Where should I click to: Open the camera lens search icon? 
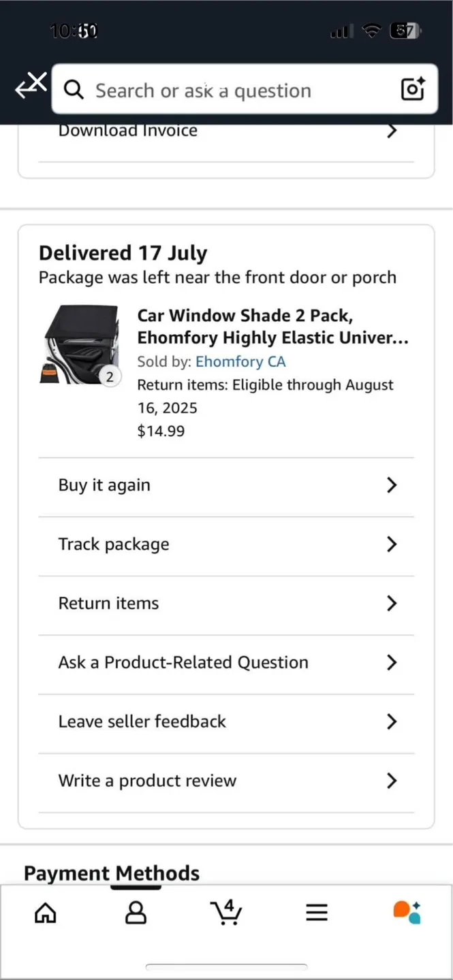(x=413, y=90)
